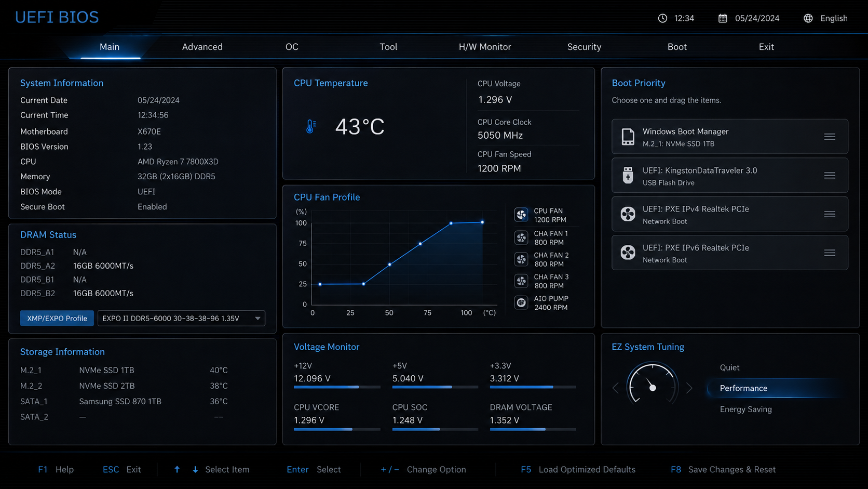This screenshot has height=489, width=868.
Task: Click the DDR5_A2 16GB 6000MT/s row
Action: click(x=77, y=266)
